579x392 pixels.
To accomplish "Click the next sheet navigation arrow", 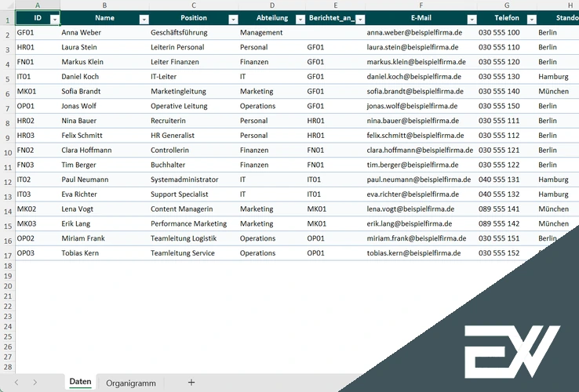I will [36, 383].
